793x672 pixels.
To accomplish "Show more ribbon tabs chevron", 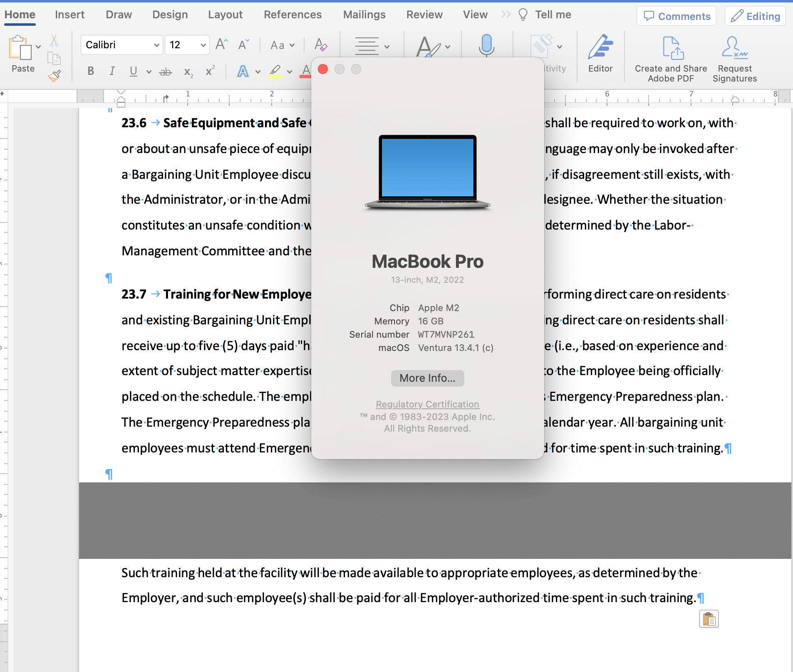I will point(506,15).
